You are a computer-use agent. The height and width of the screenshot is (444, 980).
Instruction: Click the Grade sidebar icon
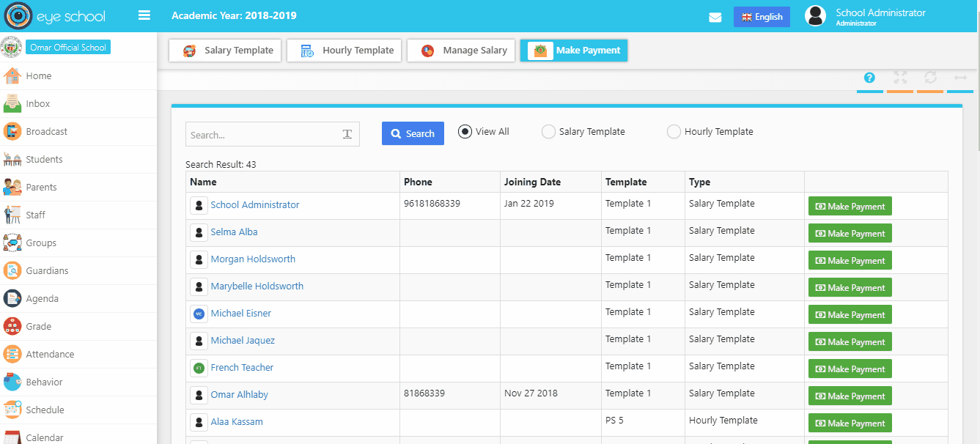click(x=12, y=326)
